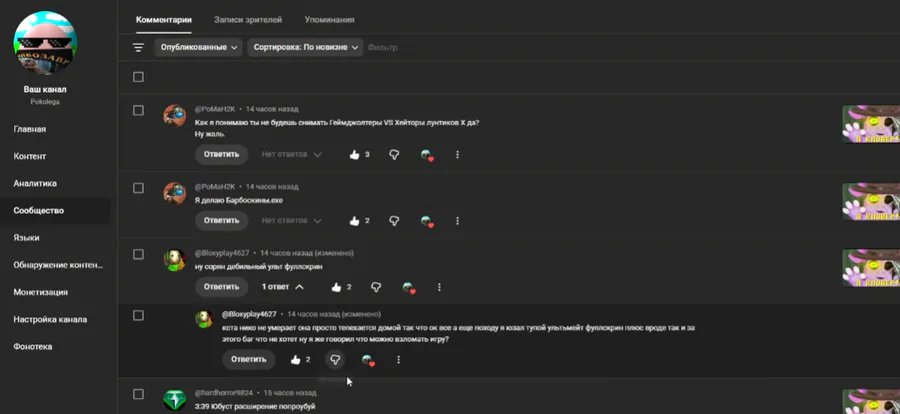Open the 'Опубликованные' dropdown

coord(198,48)
